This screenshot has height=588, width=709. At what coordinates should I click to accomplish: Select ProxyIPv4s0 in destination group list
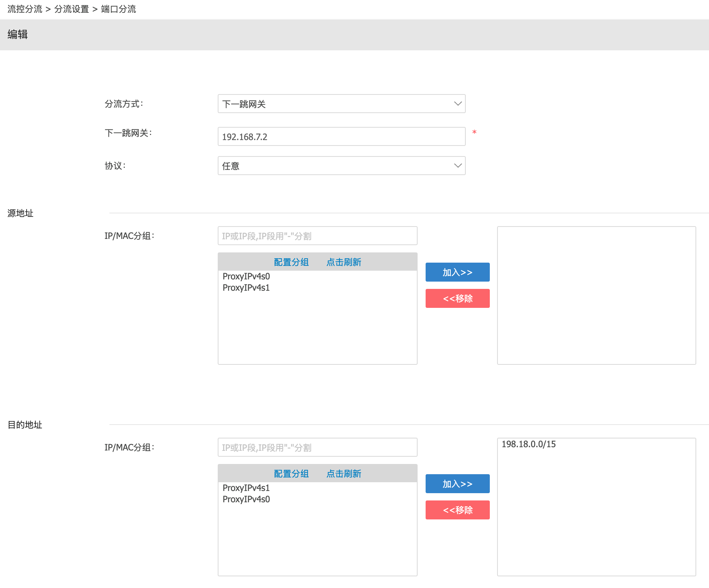pyautogui.click(x=246, y=499)
